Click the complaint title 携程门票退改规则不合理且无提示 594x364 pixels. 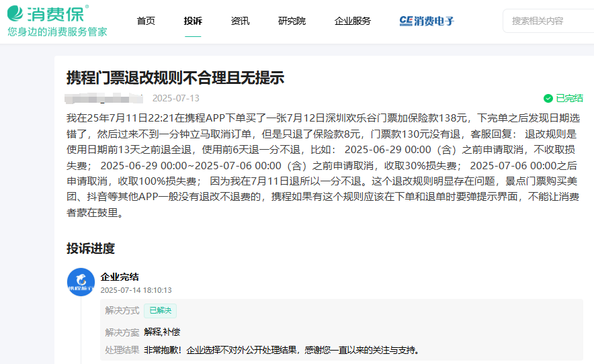coord(175,78)
